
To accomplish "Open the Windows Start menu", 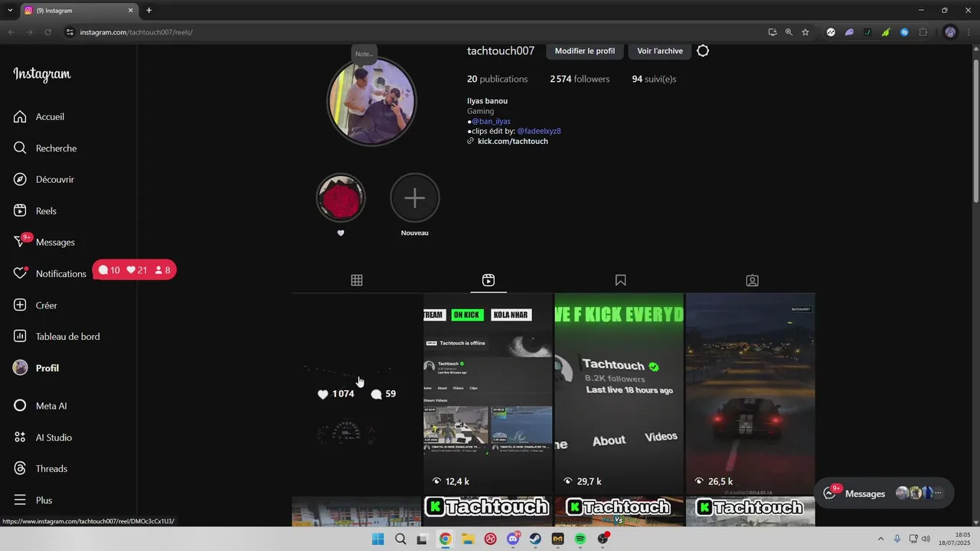I will point(377,539).
